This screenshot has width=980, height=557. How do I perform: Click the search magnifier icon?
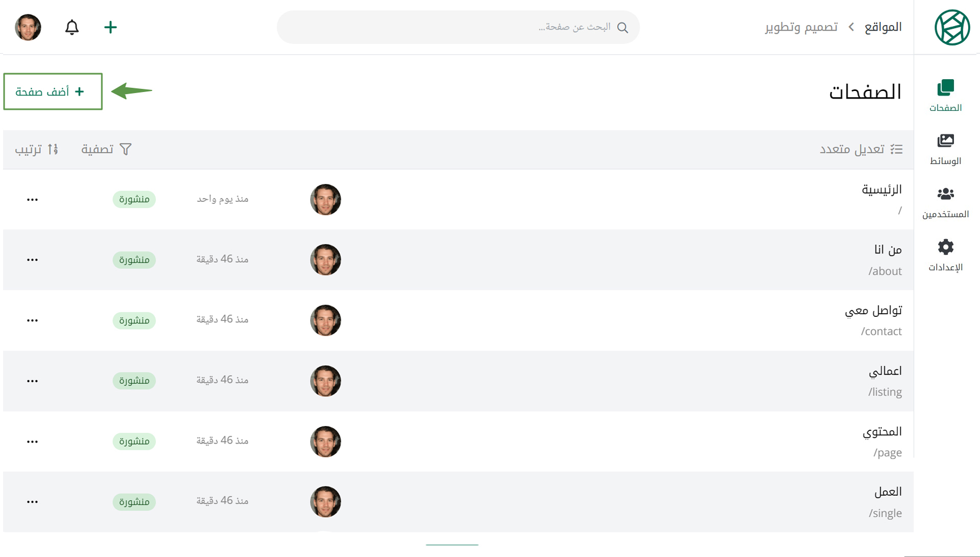click(x=622, y=28)
